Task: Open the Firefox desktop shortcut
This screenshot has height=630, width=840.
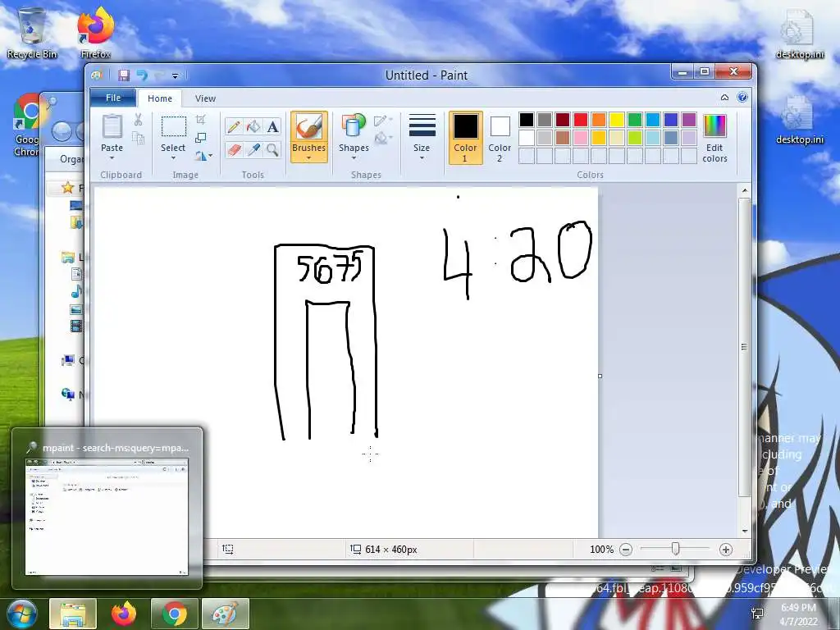Action: [95, 32]
